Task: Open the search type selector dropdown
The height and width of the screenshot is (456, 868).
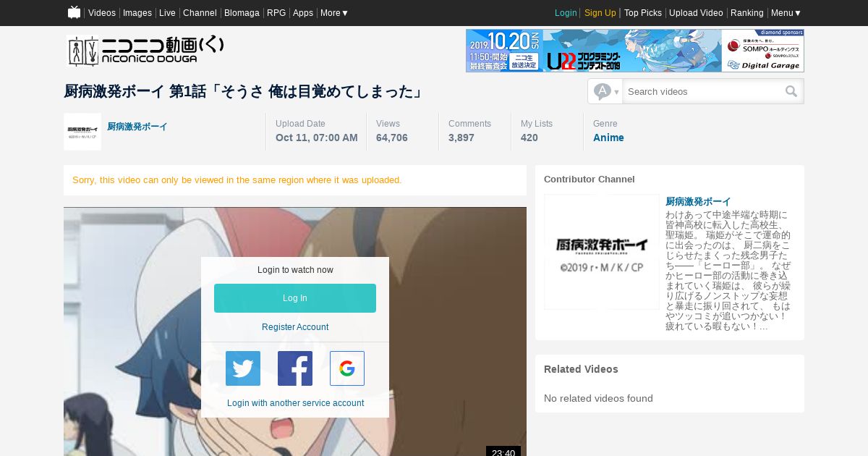Action: point(605,91)
